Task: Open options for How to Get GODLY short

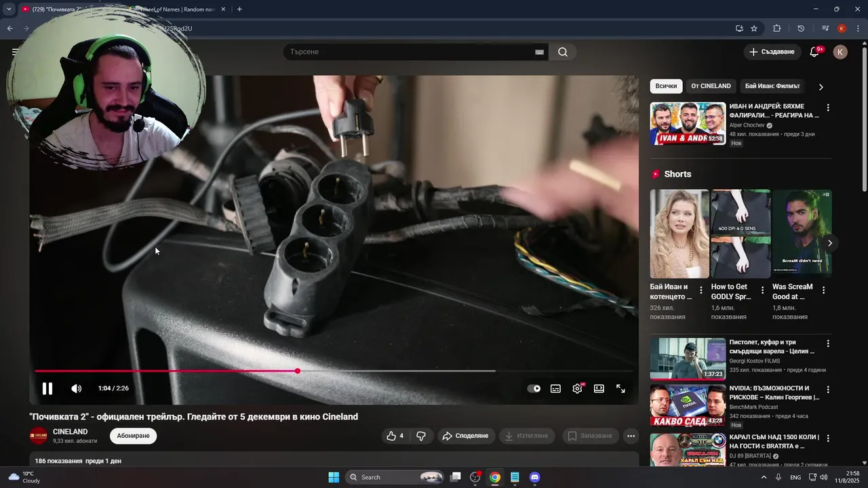Action: [762, 290]
